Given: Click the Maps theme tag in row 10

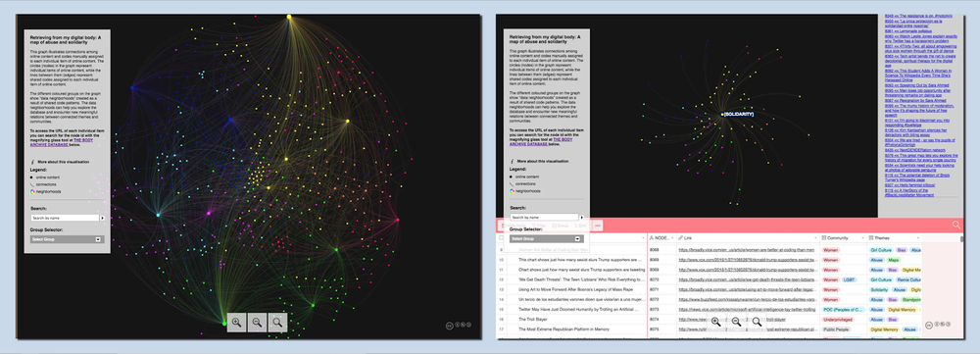Looking at the screenshot, I should (x=894, y=259).
